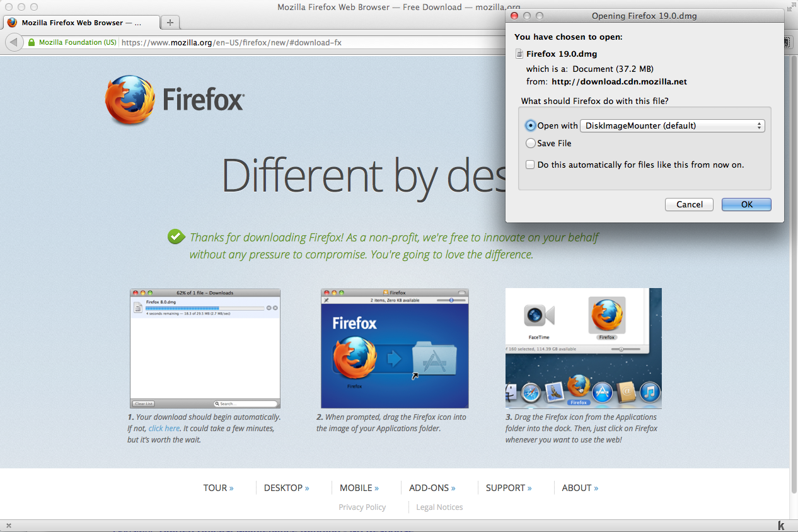Click the URL address field
The width and height of the screenshot is (798, 532).
tap(312, 42)
